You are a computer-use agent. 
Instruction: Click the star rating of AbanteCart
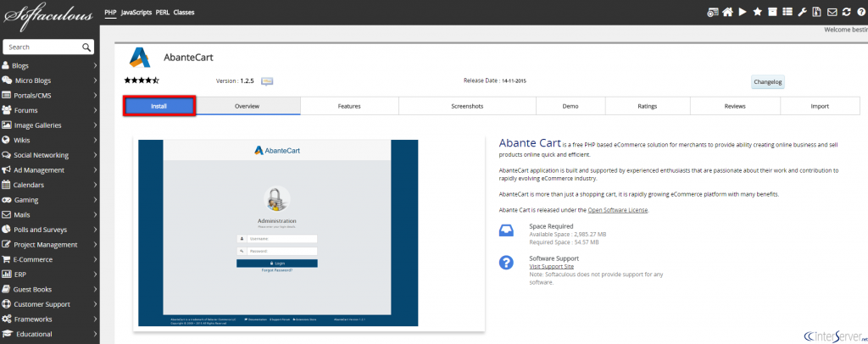pos(142,80)
